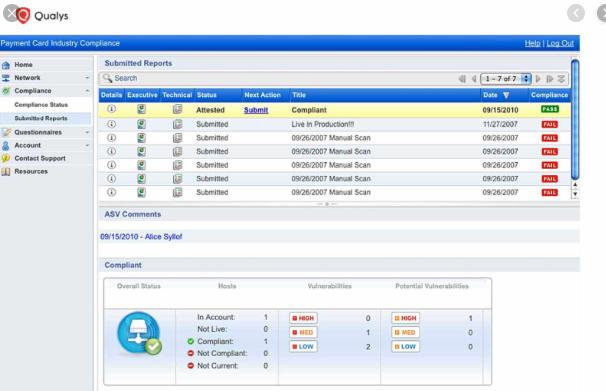Viewport: 606px width, 391px height.
Task: Click PASS badge on Compliant row
Action: click(550, 109)
